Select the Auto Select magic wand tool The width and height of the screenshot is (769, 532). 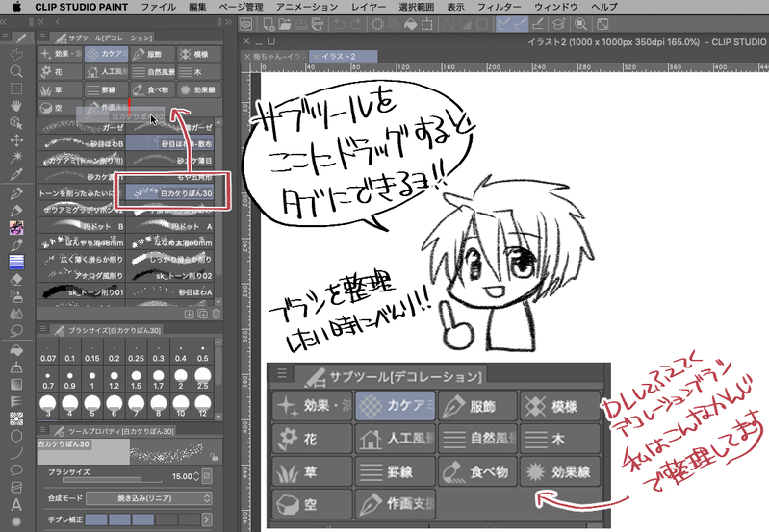pos(16,157)
